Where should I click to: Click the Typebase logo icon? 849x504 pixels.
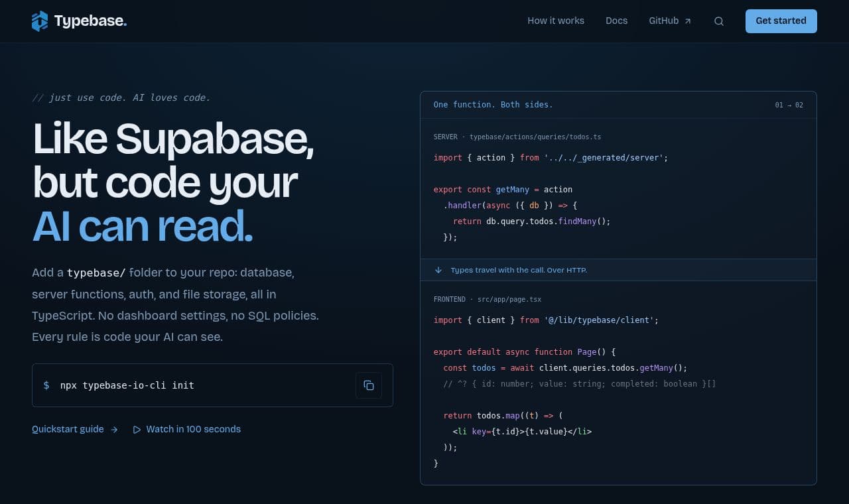40,21
